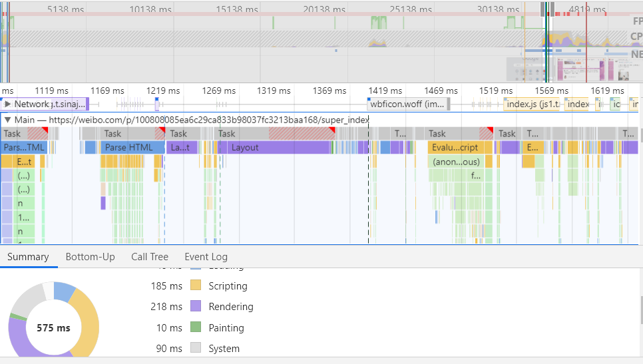Click the Scripting color swatch

(196, 285)
